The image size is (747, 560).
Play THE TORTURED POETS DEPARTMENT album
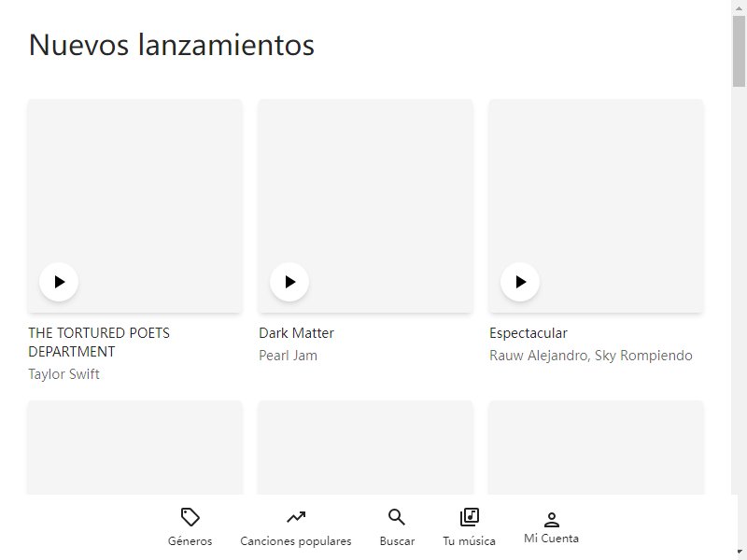[59, 282]
